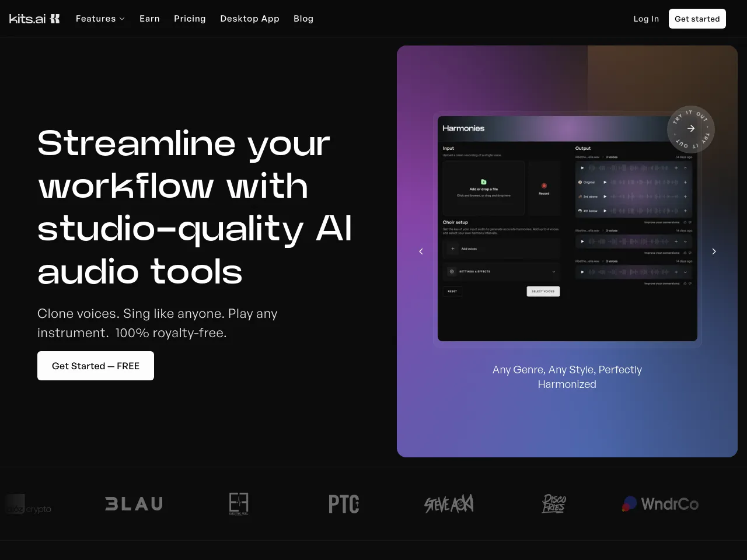Viewport: 747px width, 560px height.
Task: Go to the Pricing page
Action: (x=190, y=19)
